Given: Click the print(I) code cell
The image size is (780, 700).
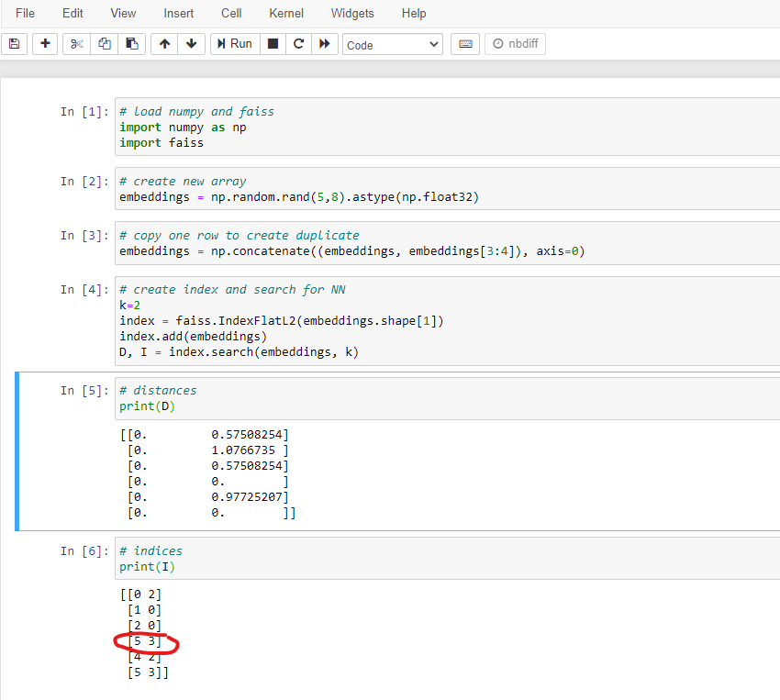Looking at the screenshot, I should tap(448, 559).
